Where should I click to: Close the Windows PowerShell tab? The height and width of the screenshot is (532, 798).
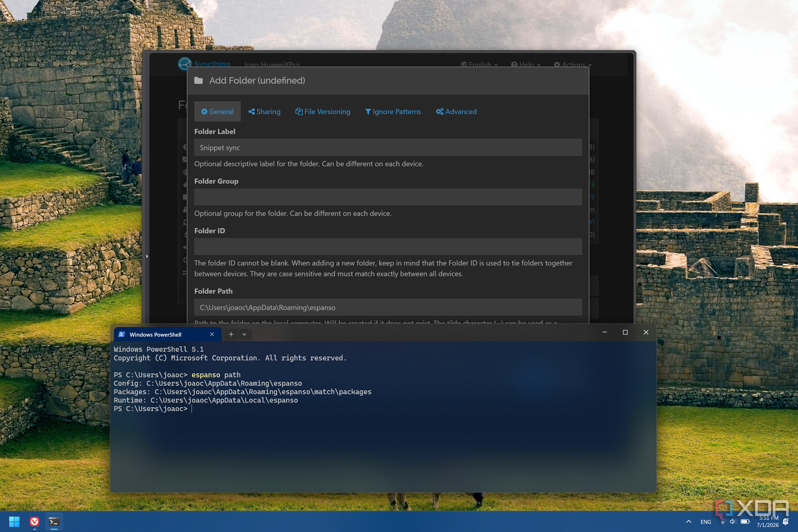(212, 334)
